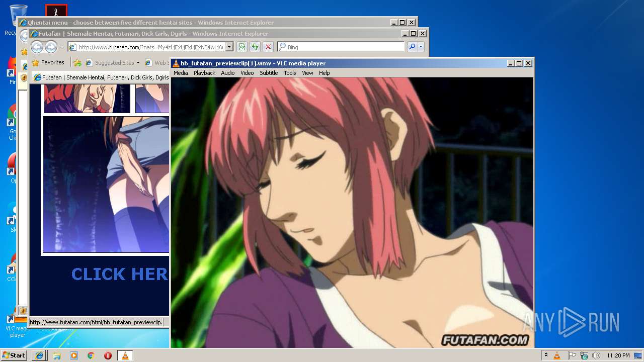Click the Internet Explorer Back button
The width and height of the screenshot is (644, 362).
point(37,47)
